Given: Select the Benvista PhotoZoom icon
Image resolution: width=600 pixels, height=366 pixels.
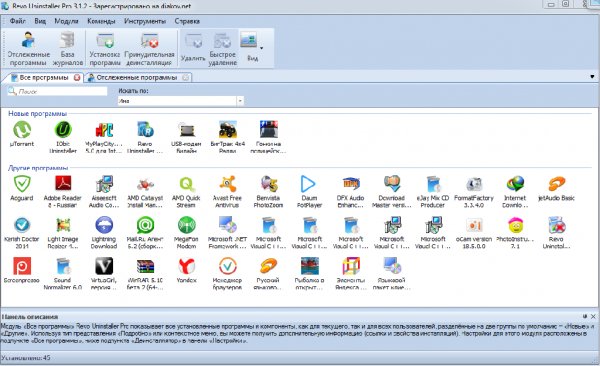Looking at the screenshot, I should (x=269, y=185).
